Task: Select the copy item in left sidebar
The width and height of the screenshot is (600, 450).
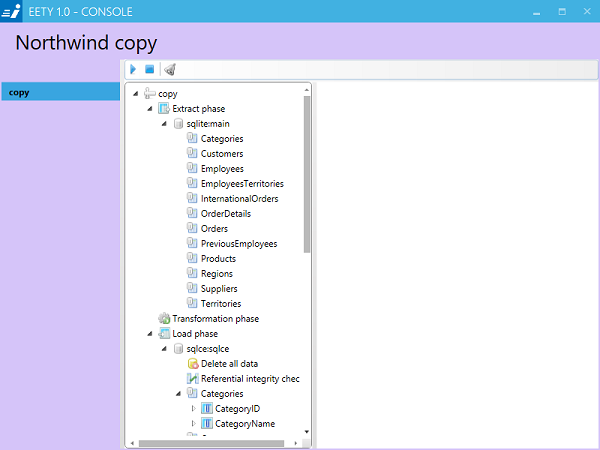Action: click(60, 92)
